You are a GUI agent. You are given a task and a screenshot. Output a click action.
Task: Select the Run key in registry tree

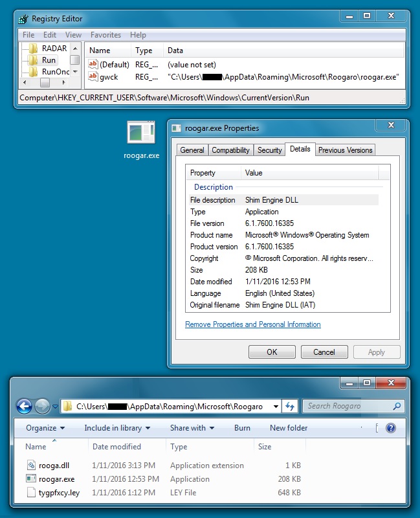click(x=49, y=60)
